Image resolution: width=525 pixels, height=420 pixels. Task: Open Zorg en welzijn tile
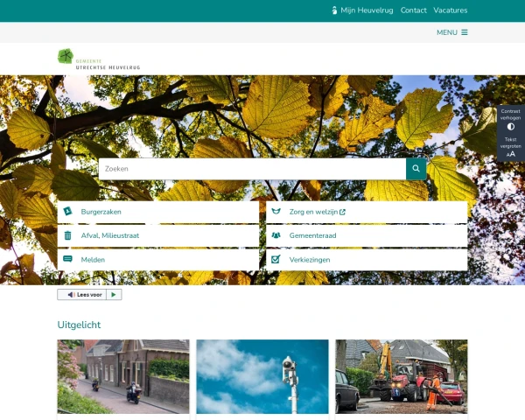[367, 212]
